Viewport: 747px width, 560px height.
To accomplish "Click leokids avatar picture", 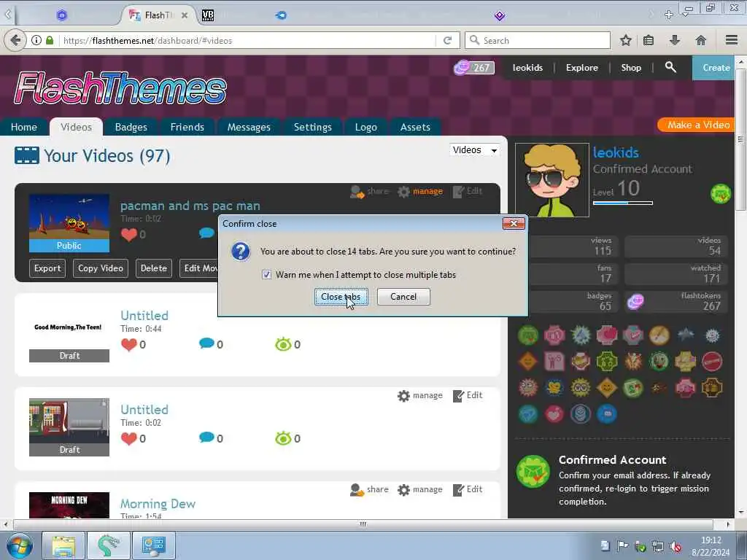I will click(552, 180).
